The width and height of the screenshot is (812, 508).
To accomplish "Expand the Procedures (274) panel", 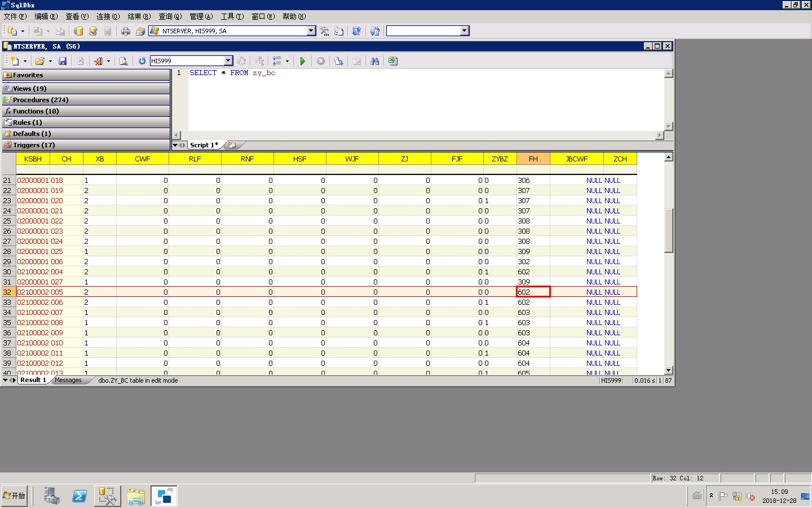I will 86,99.
